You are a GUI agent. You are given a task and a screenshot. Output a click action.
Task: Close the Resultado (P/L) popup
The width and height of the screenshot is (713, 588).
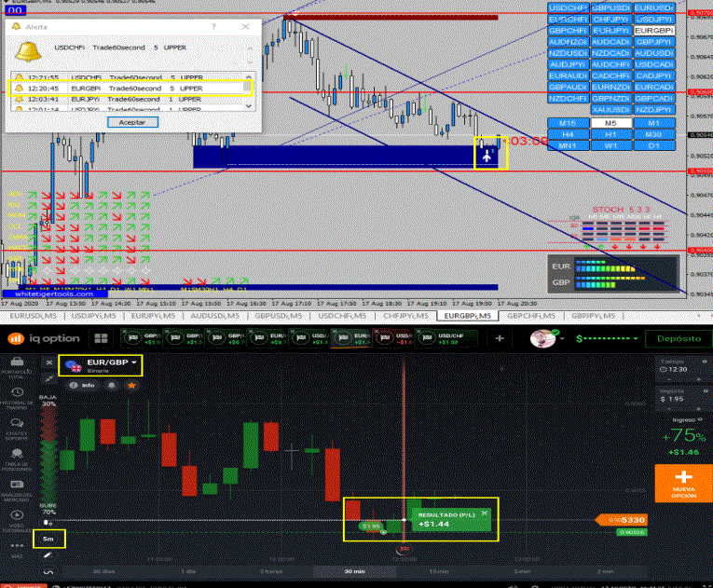[485, 513]
